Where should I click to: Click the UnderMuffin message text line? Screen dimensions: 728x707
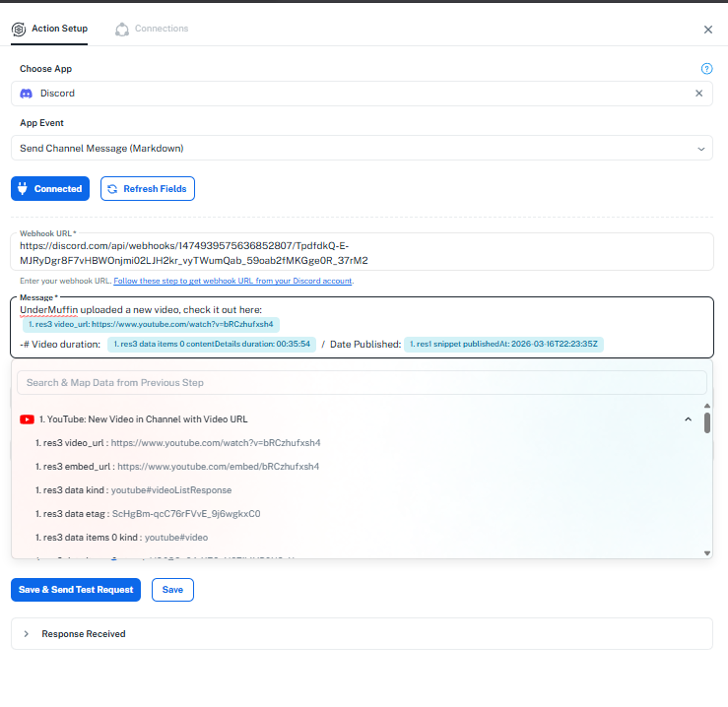141,310
